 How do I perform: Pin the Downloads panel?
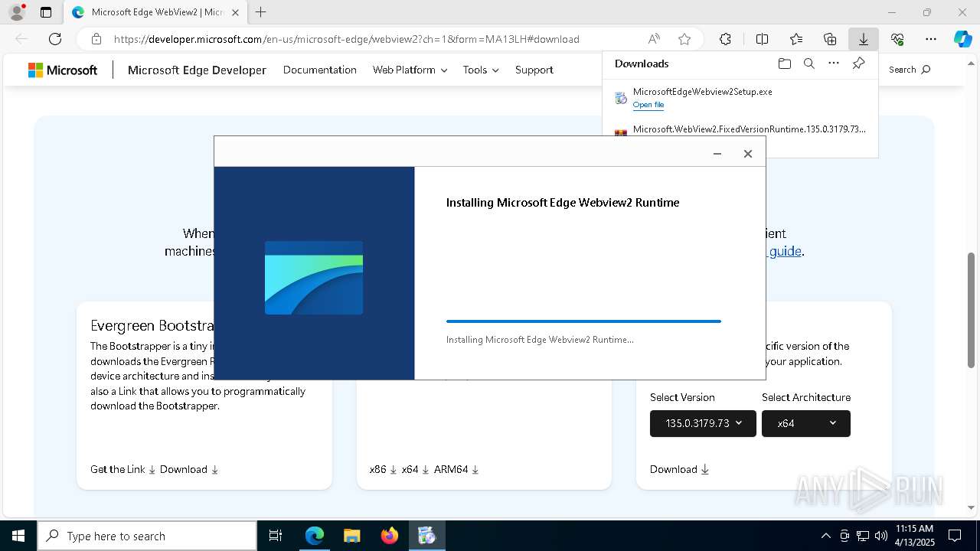[858, 64]
